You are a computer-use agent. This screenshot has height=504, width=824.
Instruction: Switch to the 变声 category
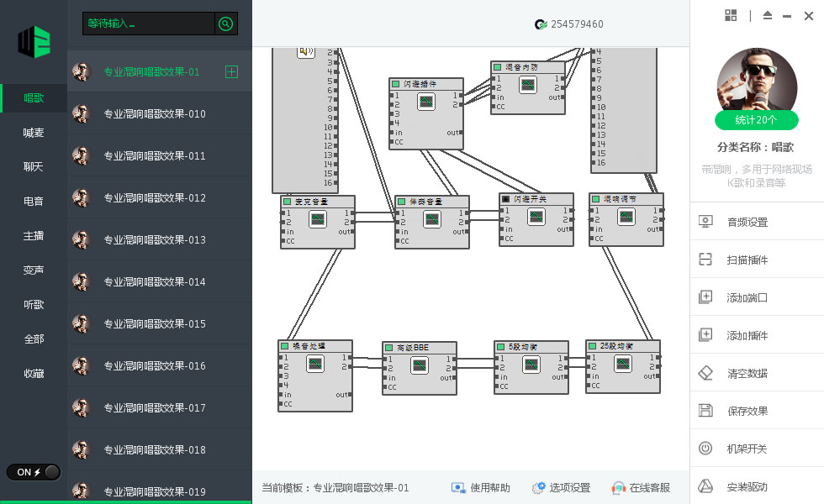34,270
